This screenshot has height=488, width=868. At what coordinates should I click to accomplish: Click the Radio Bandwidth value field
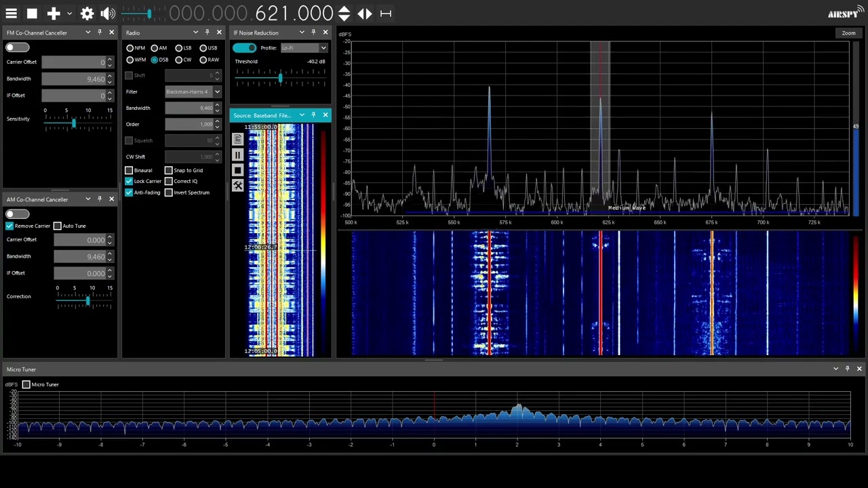pyautogui.click(x=189, y=108)
